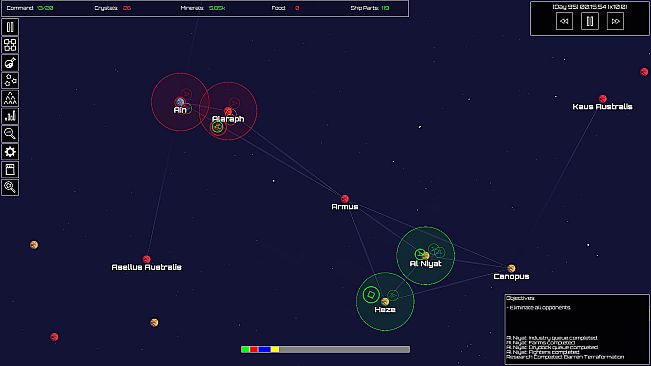Open settings with the gear icon
The image size is (651, 366).
click(10, 151)
